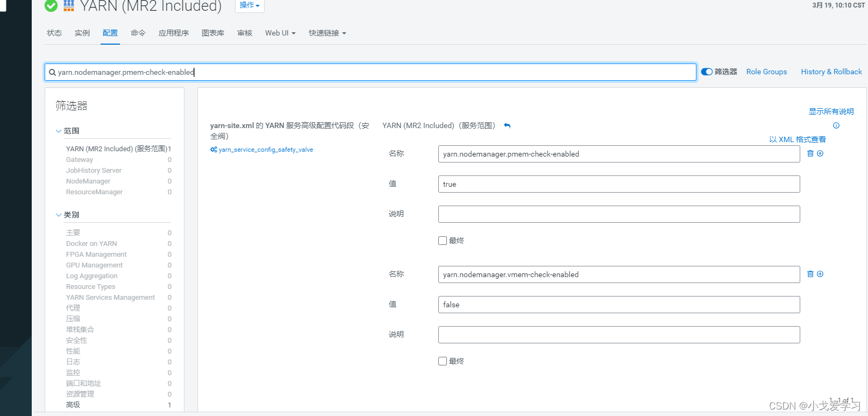Image resolution: width=868 pixels, height=416 pixels.
Task: Click the YARN service grid icon
Action: (x=69, y=6)
